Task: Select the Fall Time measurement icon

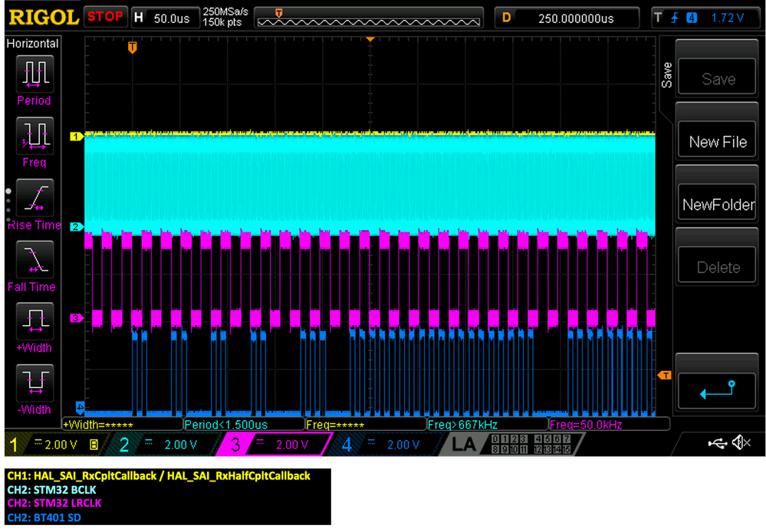Action: pos(35,260)
